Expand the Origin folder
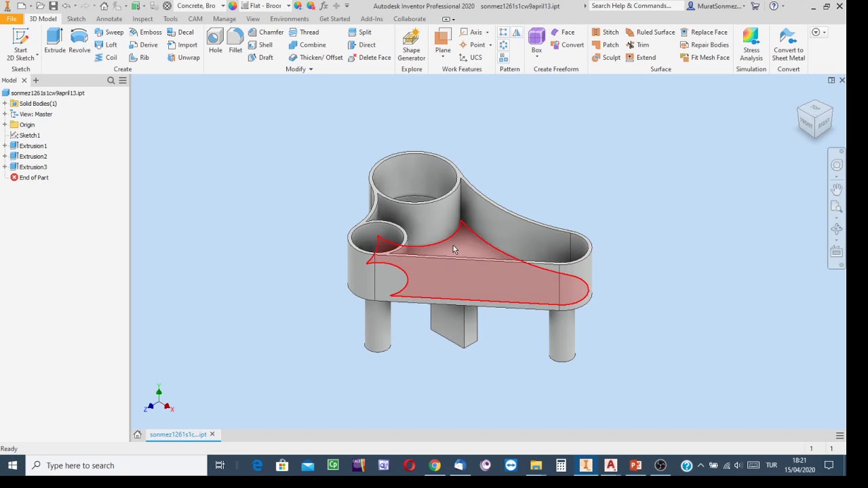The image size is (868, 488). coord(5,125)
